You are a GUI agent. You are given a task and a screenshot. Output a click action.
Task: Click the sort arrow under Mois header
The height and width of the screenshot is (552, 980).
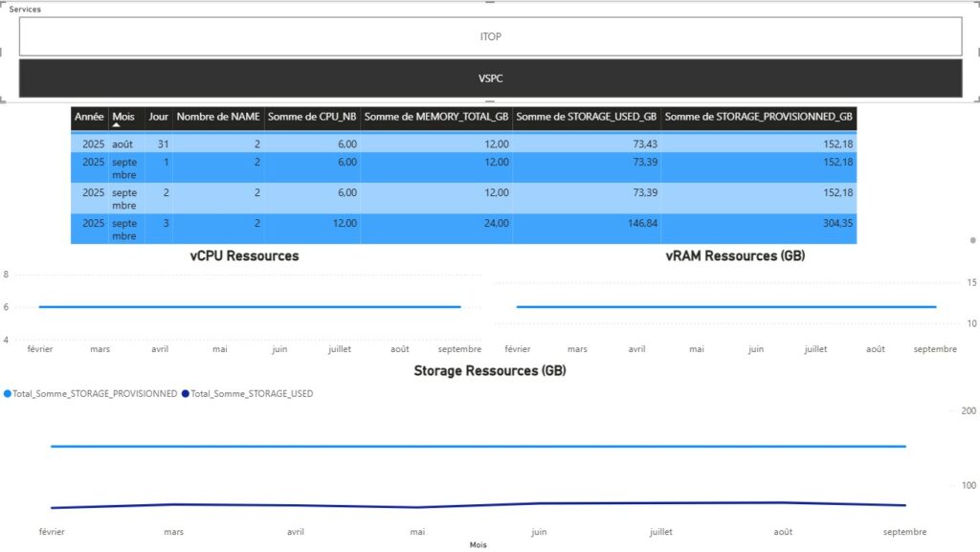click(117, 125)
